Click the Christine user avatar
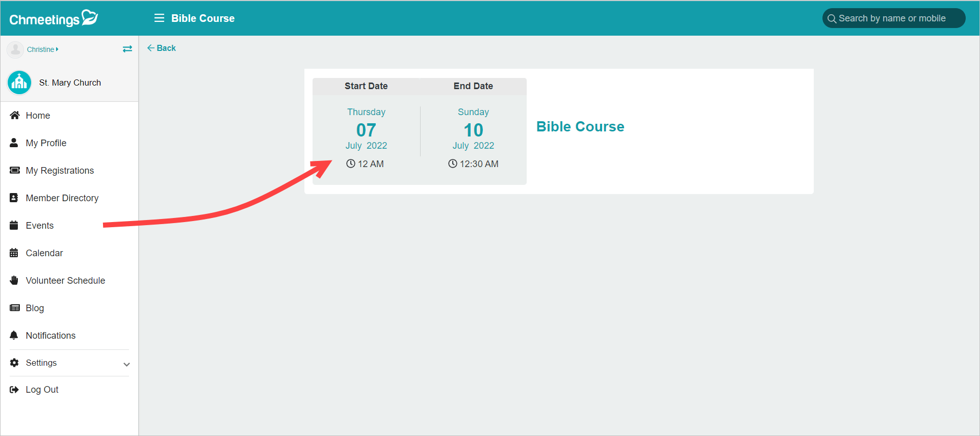The height and width of the screenshot is (436, 980). [15, 49]
